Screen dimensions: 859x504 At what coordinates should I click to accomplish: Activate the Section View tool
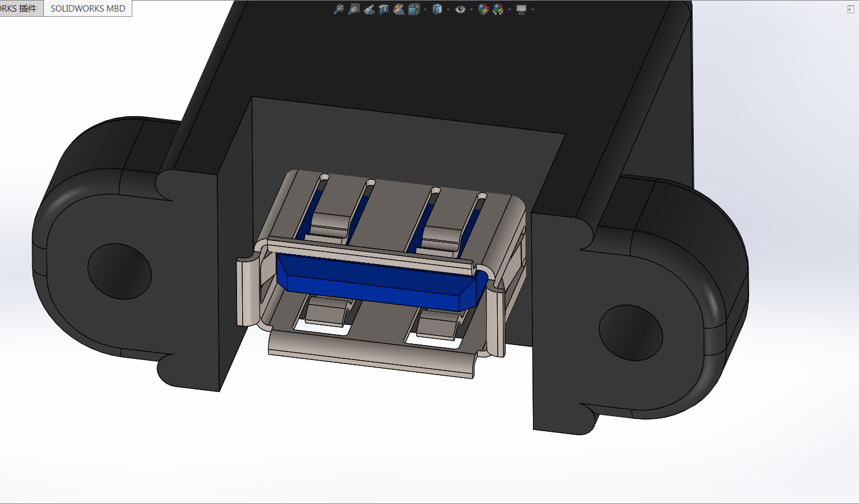[384, 9]
